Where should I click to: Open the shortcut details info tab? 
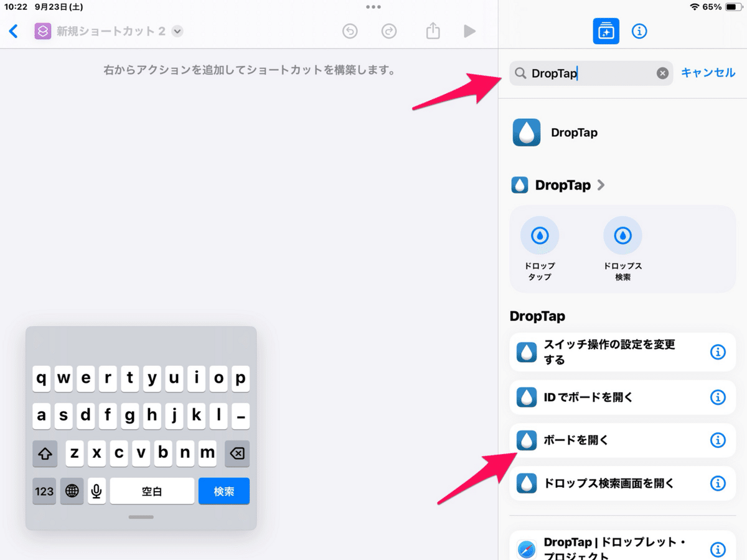639,31
